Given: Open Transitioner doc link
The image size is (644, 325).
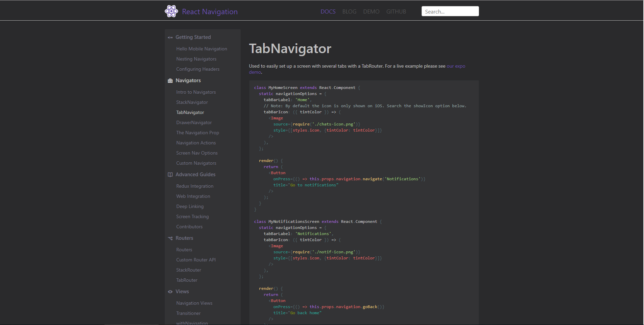Looking at the screenshot, I should point(188,313).
